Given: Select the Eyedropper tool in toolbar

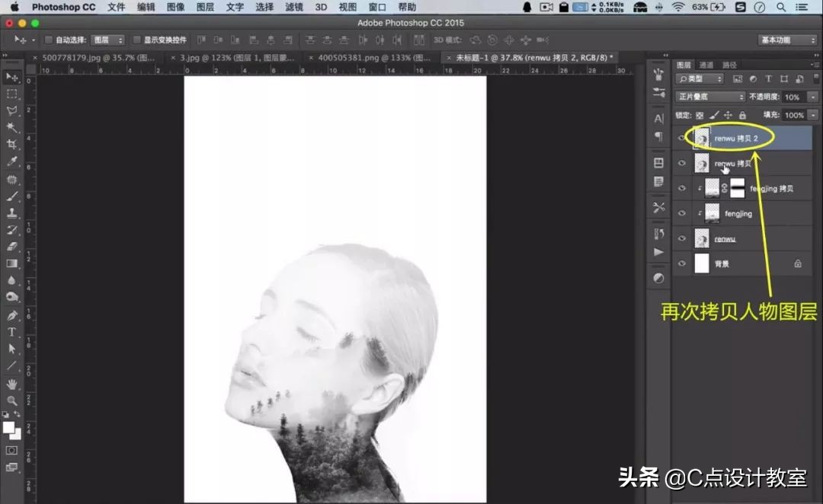Looking at the screenshot, I should point(12,161).
